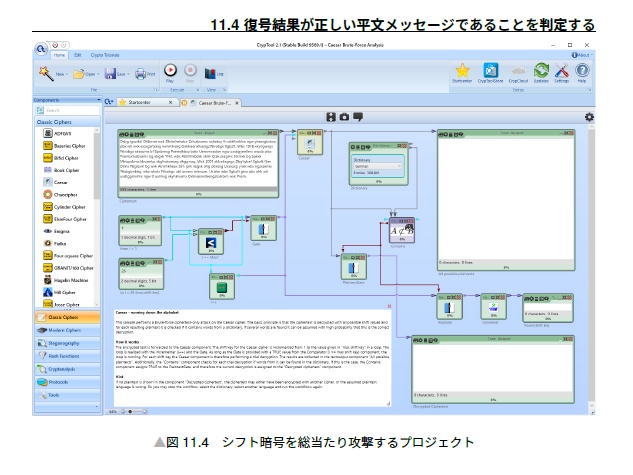Image resolution: width=633 pixels, height=475 pixels.
Task: Select Modern Ciphers category
Action: 67,330
